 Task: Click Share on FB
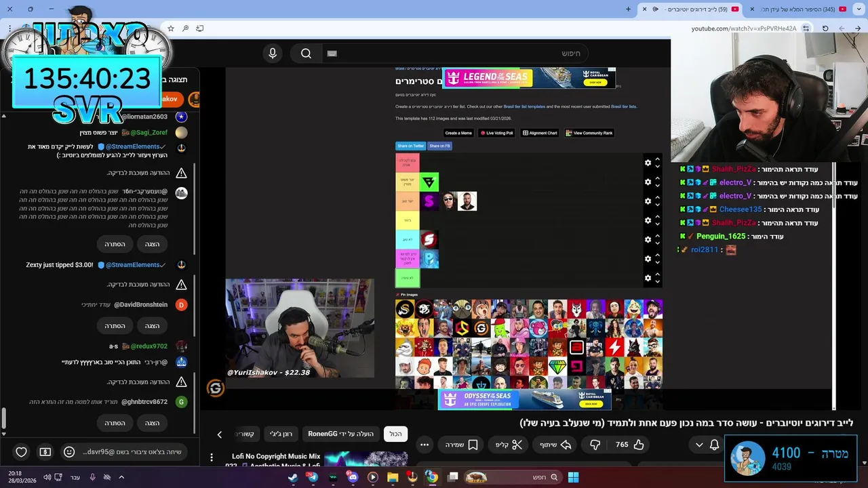(439, 146)
